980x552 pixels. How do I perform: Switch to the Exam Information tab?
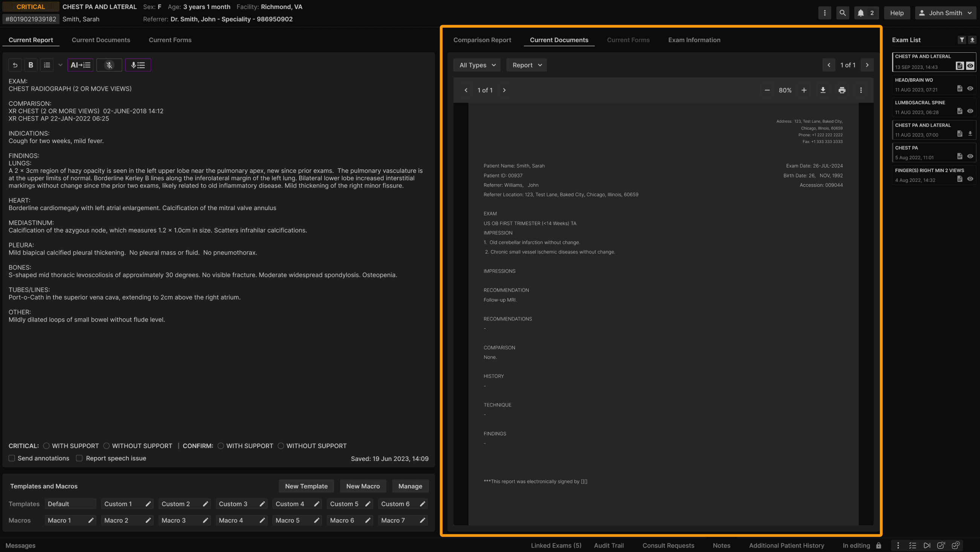694,40
